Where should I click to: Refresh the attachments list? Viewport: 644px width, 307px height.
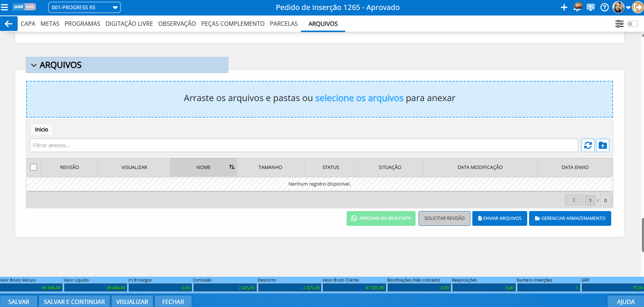coord(588,145)
